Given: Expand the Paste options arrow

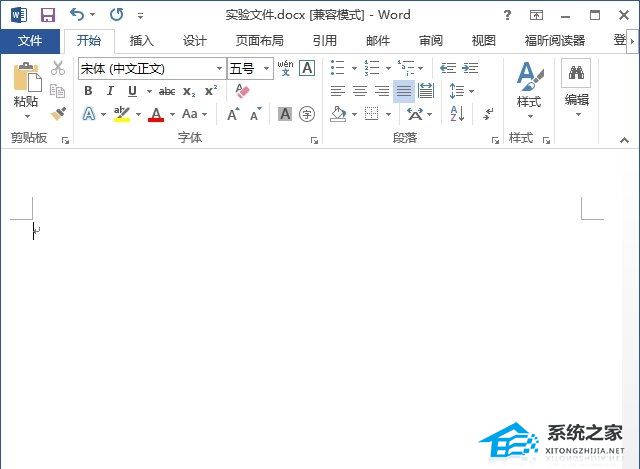Looking at the screenshot, I should (27, 116).
